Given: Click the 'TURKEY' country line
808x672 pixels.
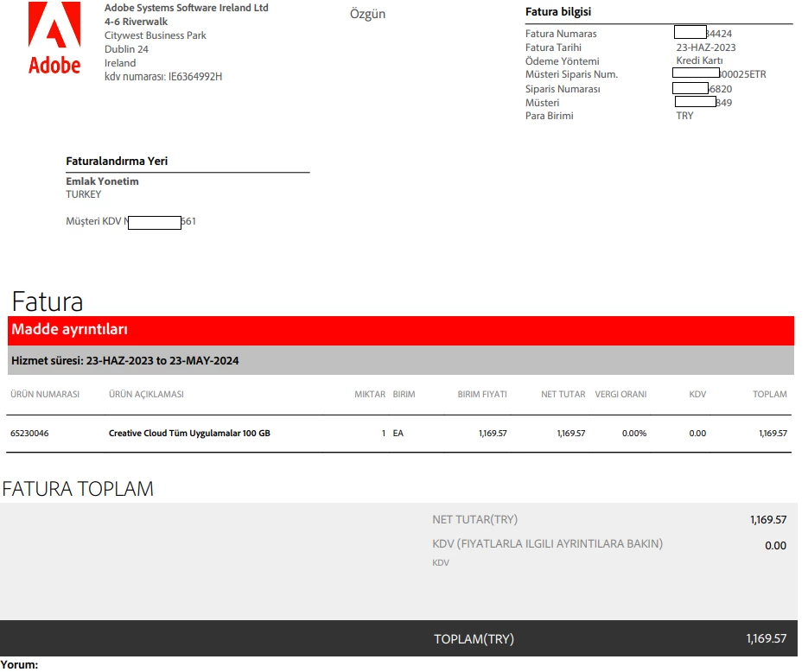Looking at the screenshot, I should pyautogui.click(x=84, y=194).
